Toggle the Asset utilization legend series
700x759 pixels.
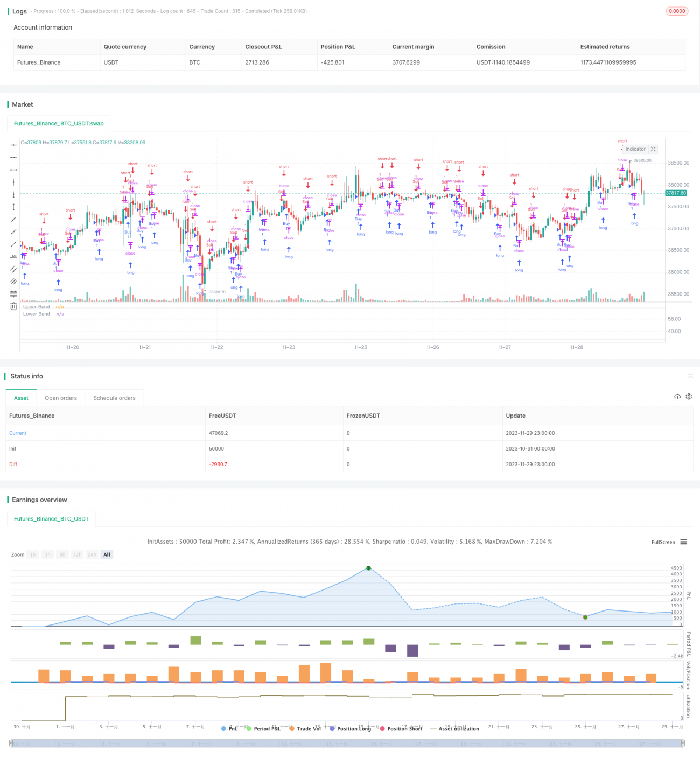pyautogui.click(x=455, y=729)
